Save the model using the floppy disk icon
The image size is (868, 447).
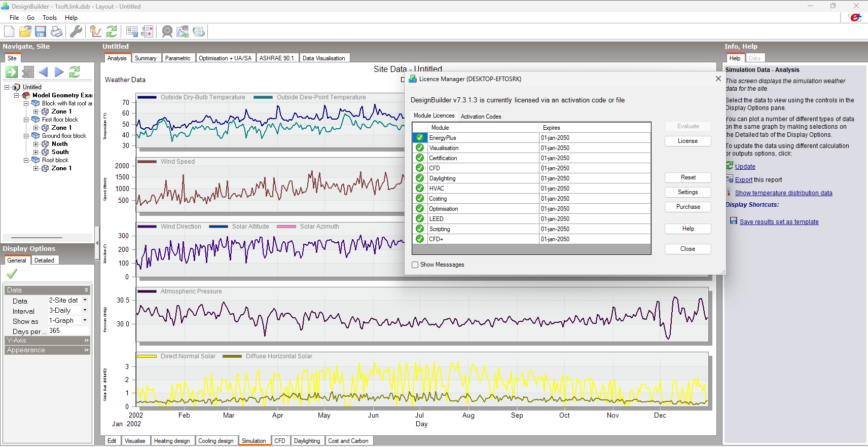[41, 31]
